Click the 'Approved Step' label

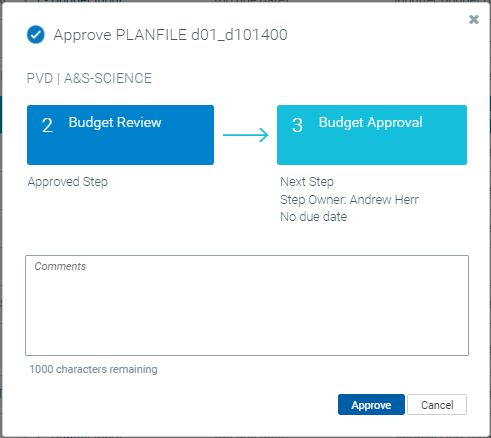pyautogui.click(x=68, y=182)
